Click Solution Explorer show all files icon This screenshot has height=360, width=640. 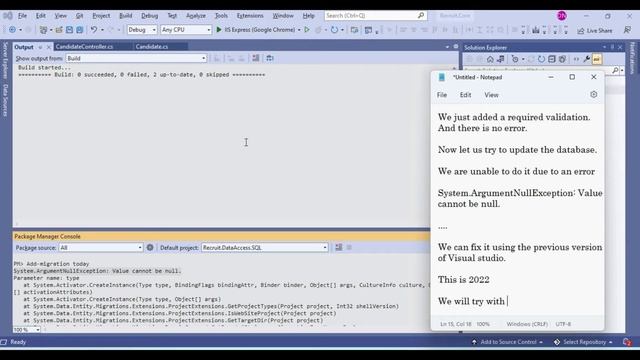562,59
